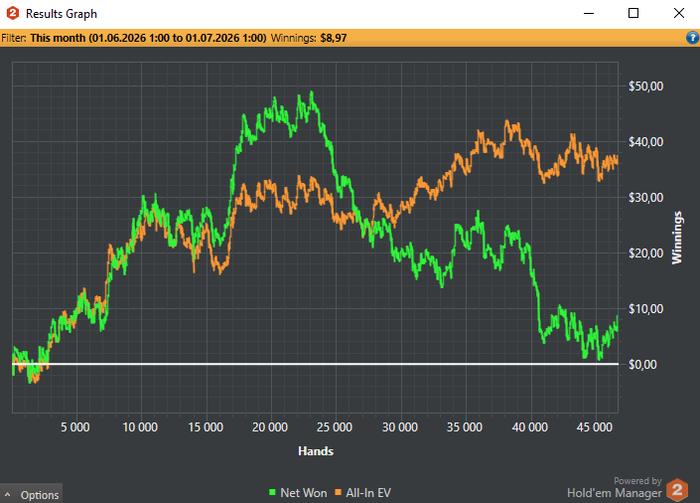Minimize the Results Graph window

point(589,13)
